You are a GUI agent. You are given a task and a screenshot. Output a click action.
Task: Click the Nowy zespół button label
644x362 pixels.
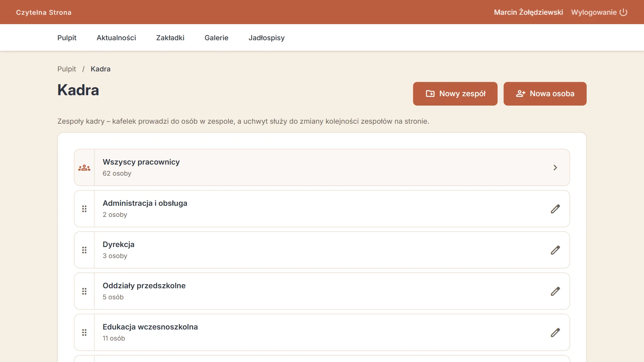click(x=462, y=94)
